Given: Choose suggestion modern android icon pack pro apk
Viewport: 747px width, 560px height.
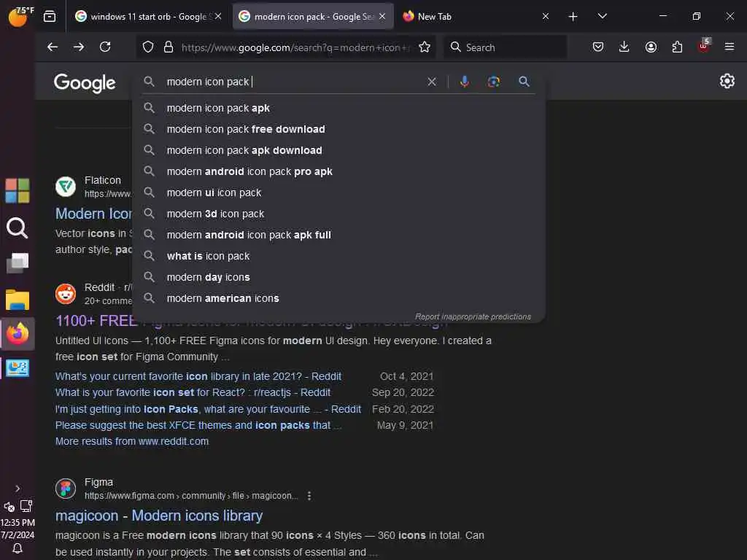Looking at the screenshot, I should click(339, 171).
